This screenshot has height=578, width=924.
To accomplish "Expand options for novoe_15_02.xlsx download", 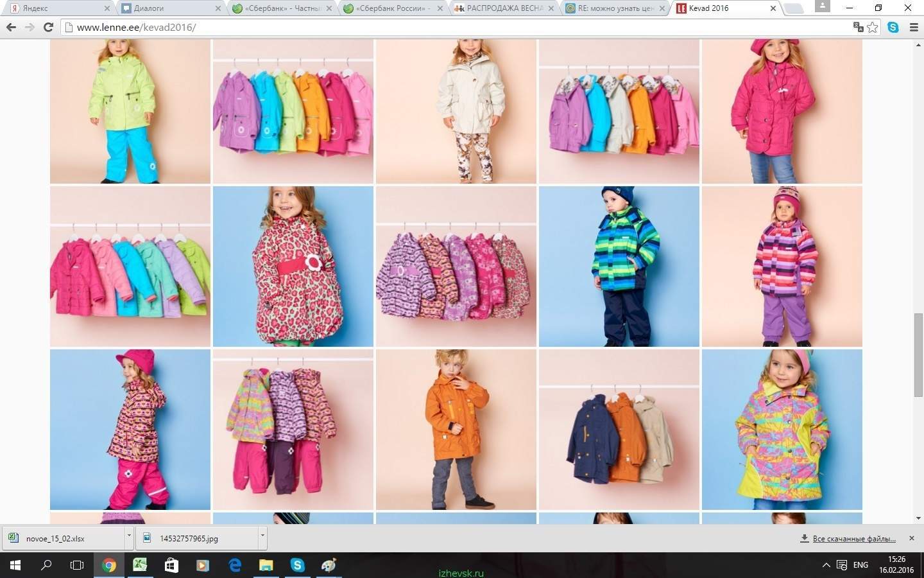I will [129, 538].
